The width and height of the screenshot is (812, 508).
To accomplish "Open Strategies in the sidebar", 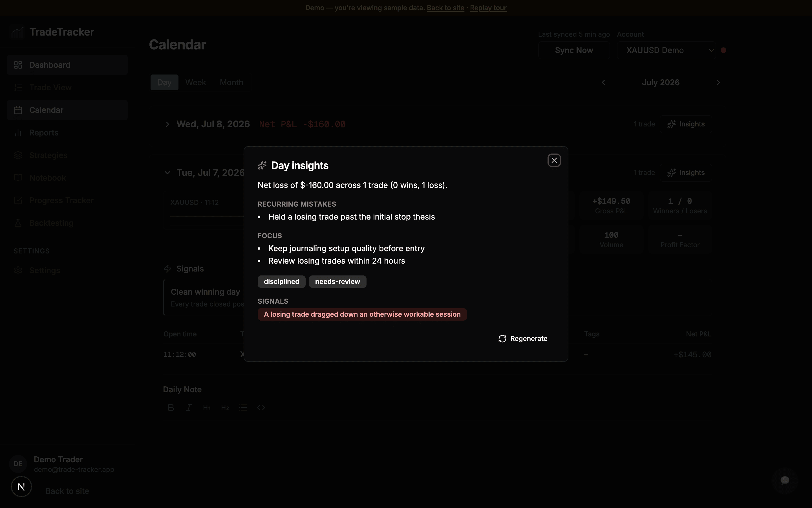I will (67, 155).
